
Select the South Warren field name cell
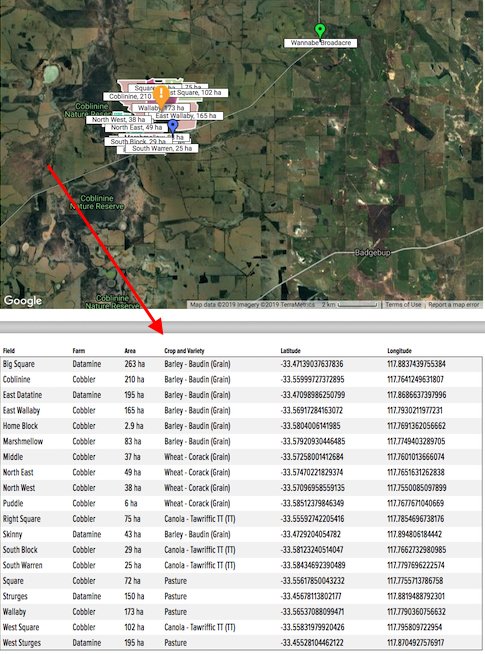(x=23, y=565)
